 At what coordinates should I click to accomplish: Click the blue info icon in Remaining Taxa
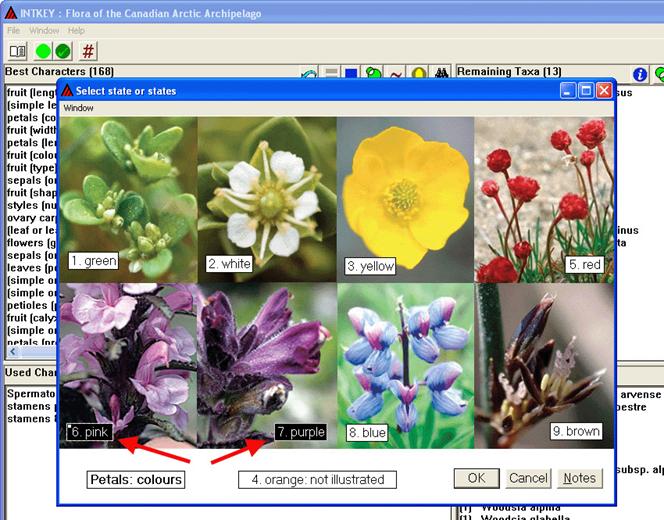[x=640, y=74]
